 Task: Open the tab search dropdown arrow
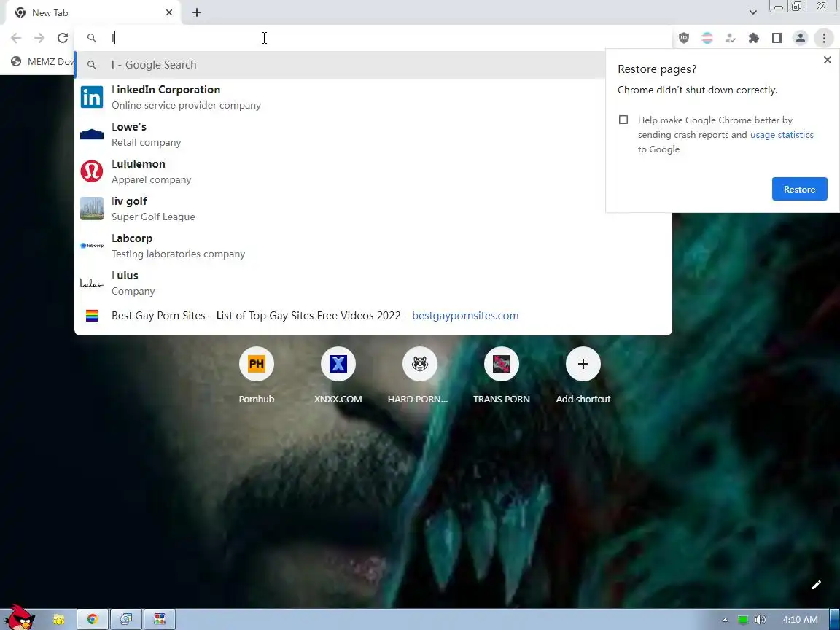click(752, 12)
